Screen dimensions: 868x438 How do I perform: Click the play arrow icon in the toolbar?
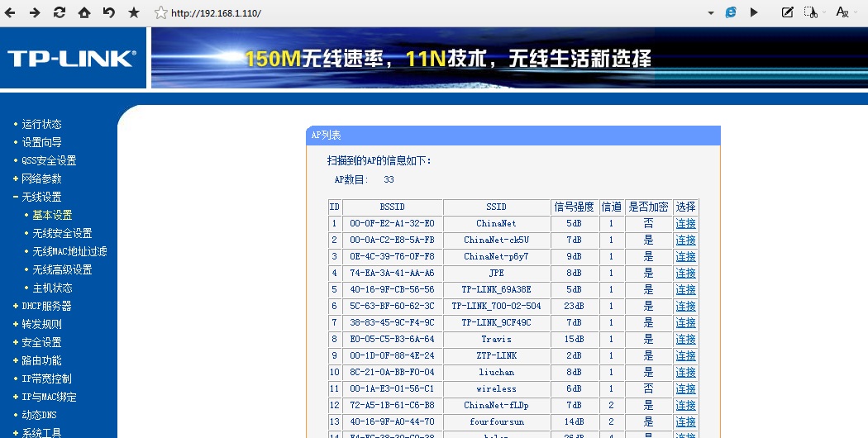click(754, 12)
